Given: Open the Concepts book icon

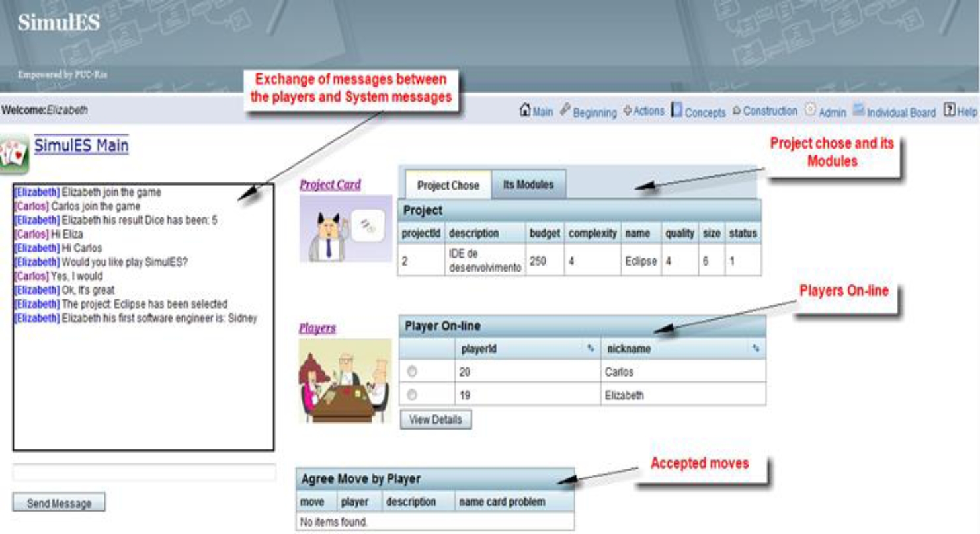Looking at the screenshot, I should pos(676,111).
